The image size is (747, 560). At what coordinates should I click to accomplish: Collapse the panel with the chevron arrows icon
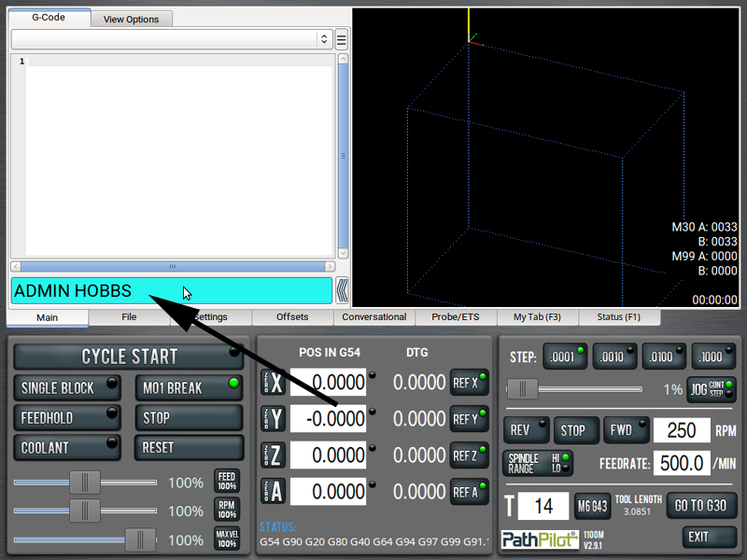tap(343, 290)
